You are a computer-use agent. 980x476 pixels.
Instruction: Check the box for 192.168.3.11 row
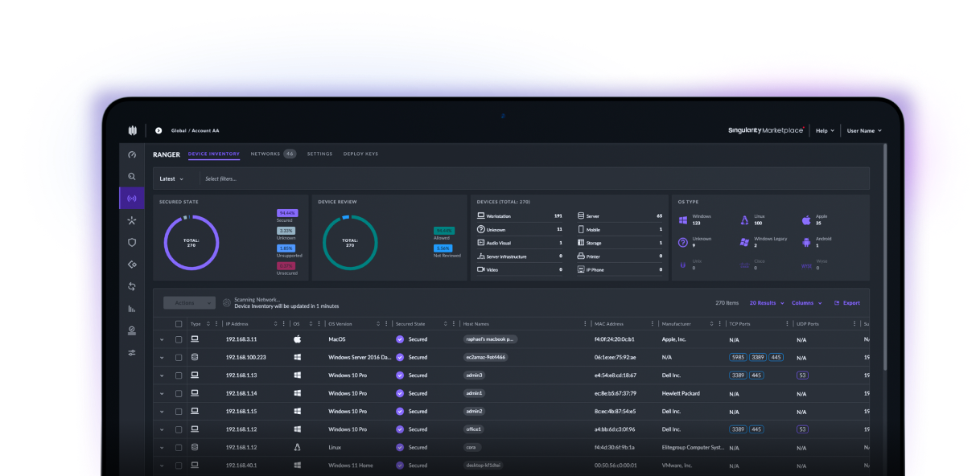click(179, 339)
